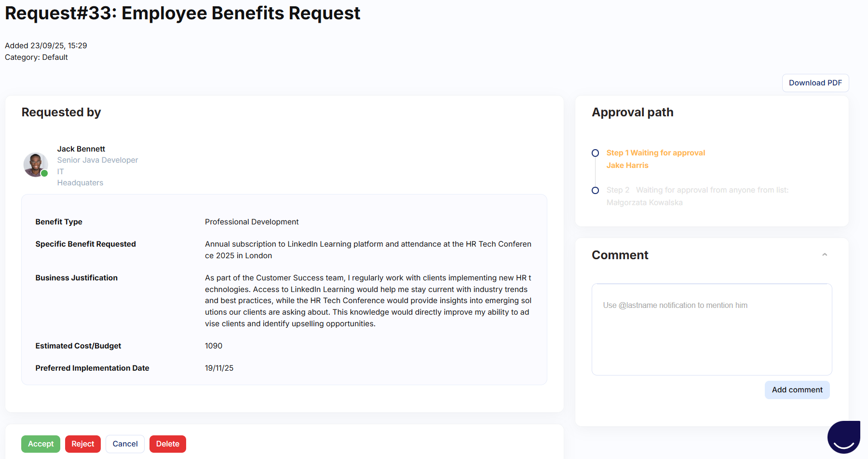Click Jack Bennett's profile avatar
This screenshot has height=459, width=868.
pyautogui.click(x=35, y=165)
